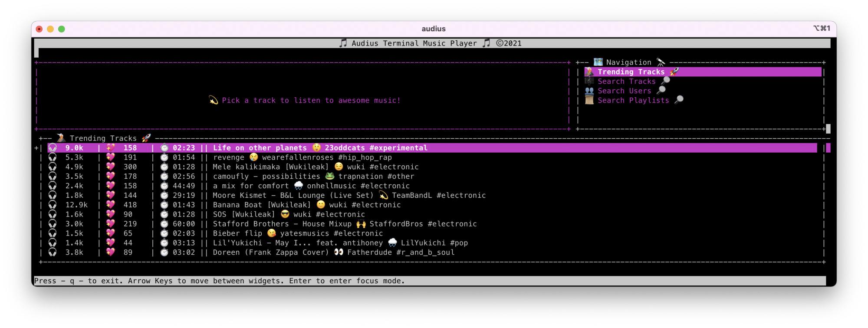Click the Navigation panel scrollbar marker

[828, 129]
